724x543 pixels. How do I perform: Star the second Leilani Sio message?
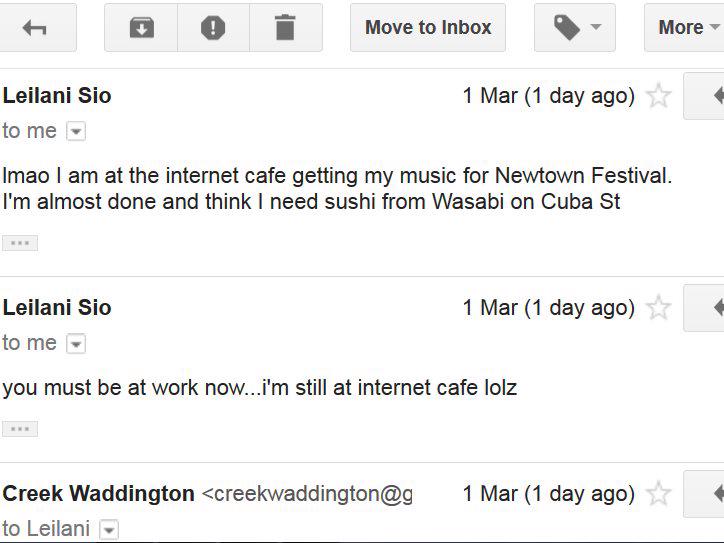(659, 308)
